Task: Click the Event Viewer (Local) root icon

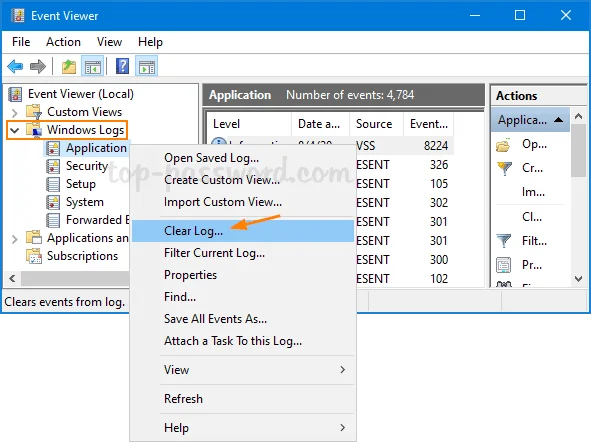Action: click(x=15, y=94)
